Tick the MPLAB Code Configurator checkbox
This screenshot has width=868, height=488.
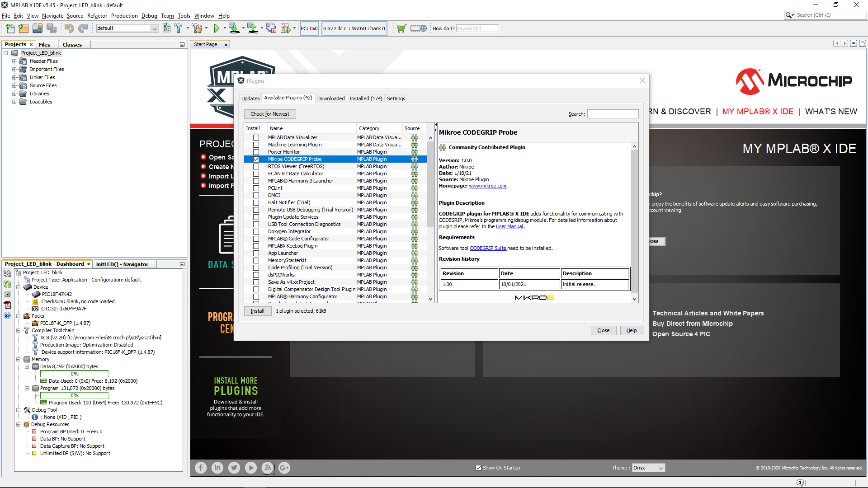click(256, 239)
